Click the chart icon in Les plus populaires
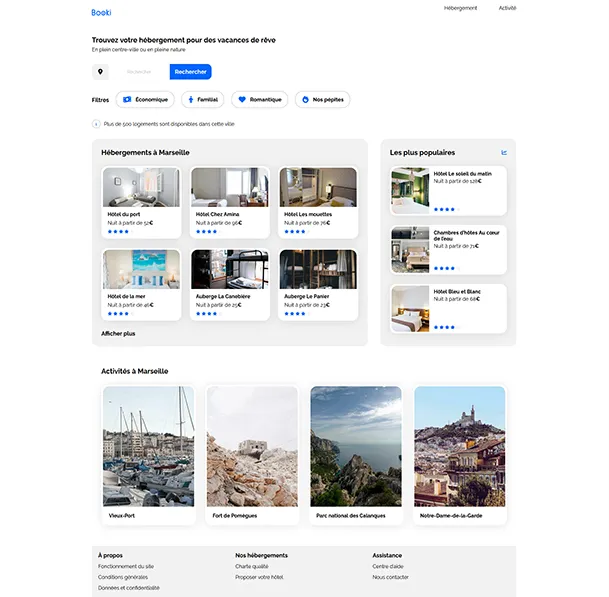 (504, 153)
